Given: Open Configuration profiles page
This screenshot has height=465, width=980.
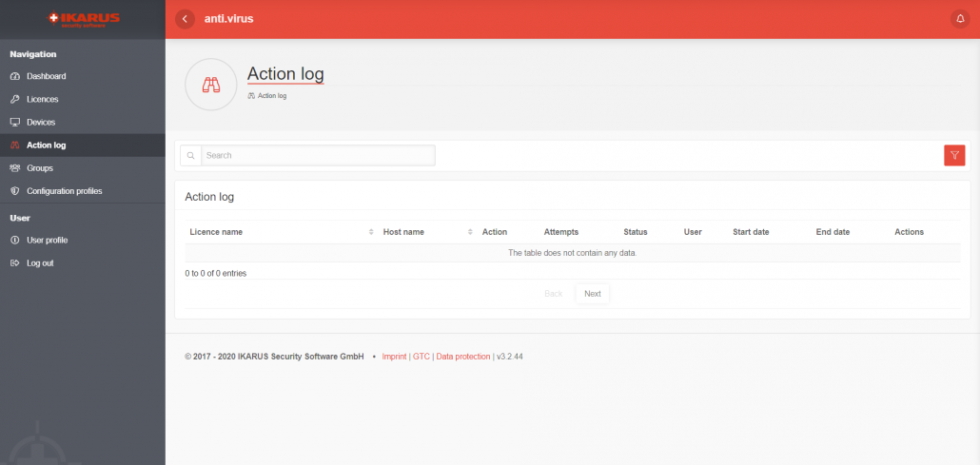Looking at the screenshot, I should (64, 191).
